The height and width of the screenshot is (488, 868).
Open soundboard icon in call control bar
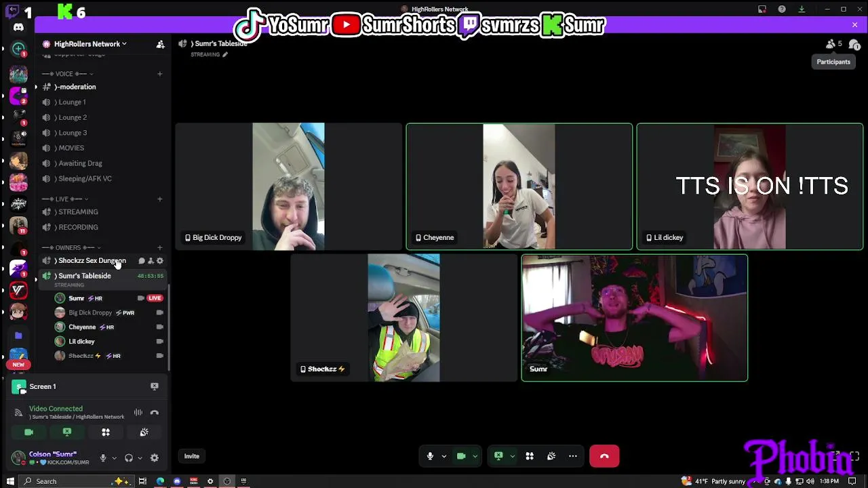coord(551,456)
